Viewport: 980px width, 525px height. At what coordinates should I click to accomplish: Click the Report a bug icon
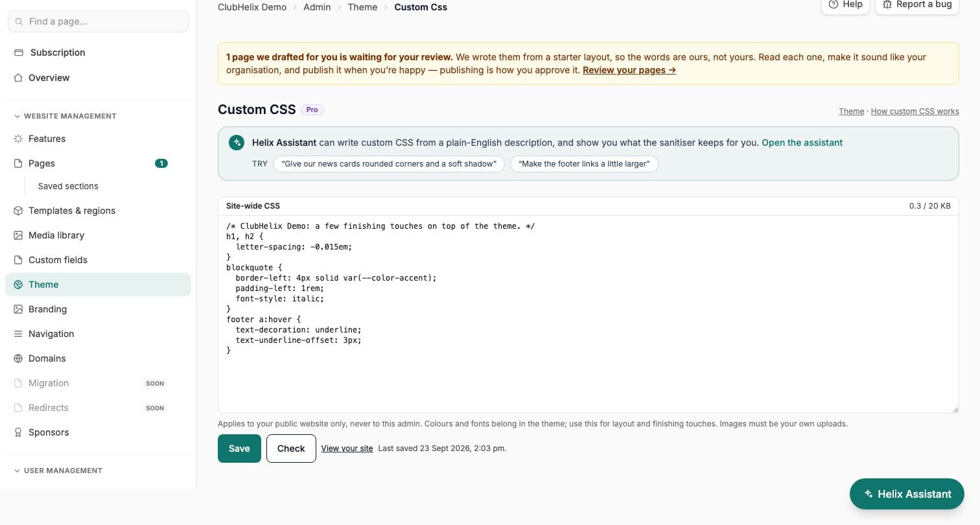887,4
